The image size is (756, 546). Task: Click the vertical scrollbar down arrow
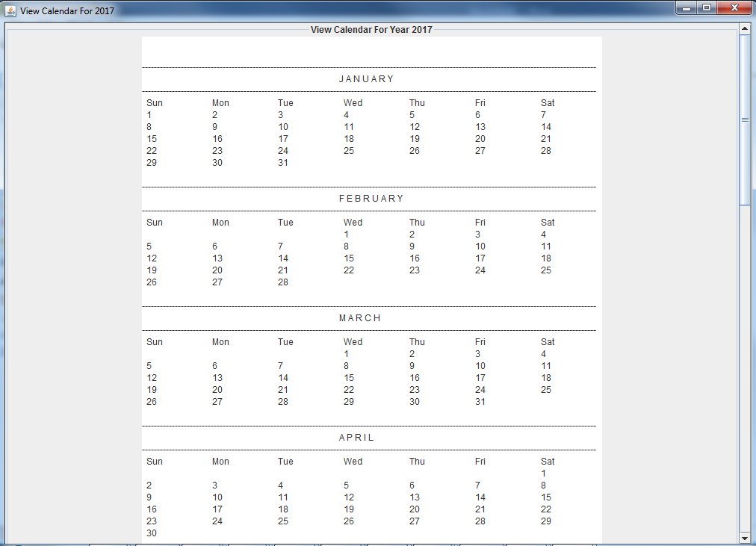coord(744,538)
